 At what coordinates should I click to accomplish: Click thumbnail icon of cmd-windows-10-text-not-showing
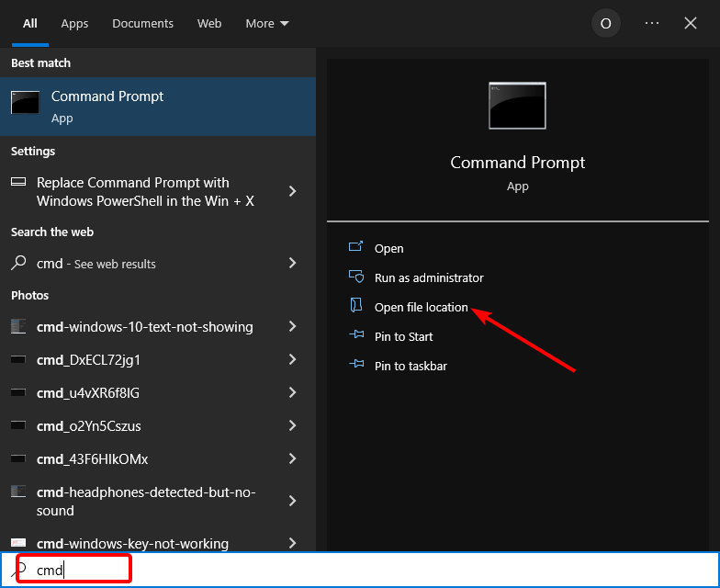coord(18,327)
